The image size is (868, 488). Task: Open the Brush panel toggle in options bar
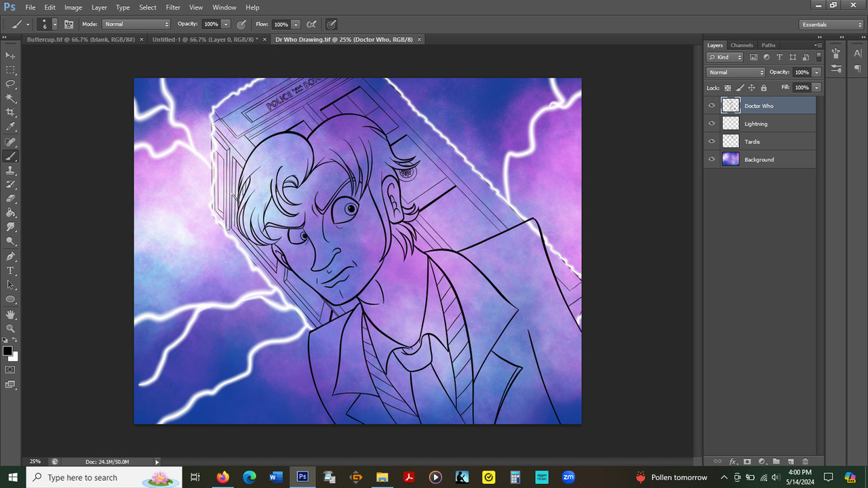[68, 24]
